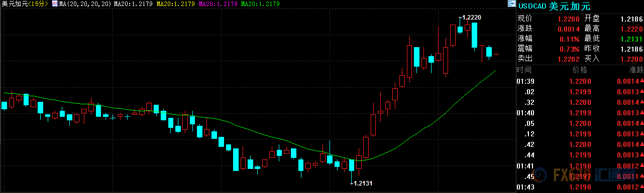Click the magenta MA20:1.2179 value
This screenshot has width=644, height=193.
pos(218,4)
